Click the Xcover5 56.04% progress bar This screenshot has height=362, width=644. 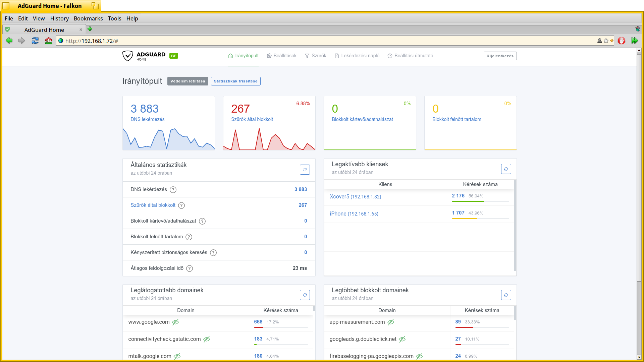point(480,201)
